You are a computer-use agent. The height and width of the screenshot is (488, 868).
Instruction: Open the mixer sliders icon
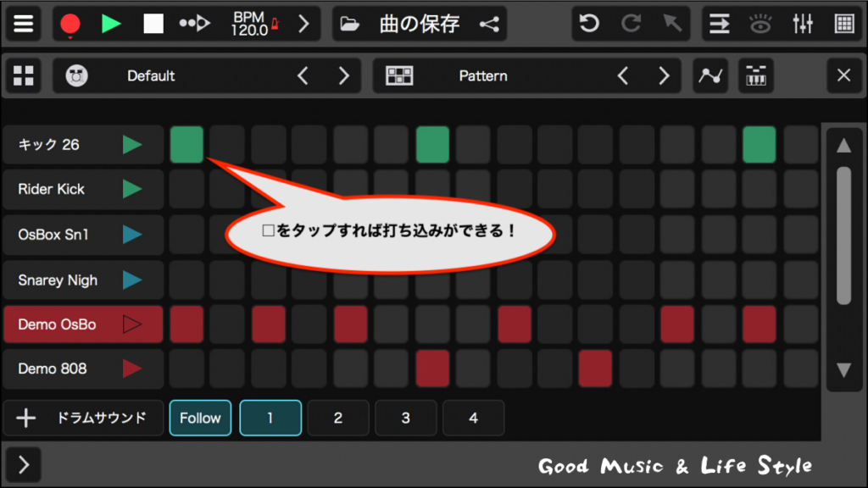802,24
